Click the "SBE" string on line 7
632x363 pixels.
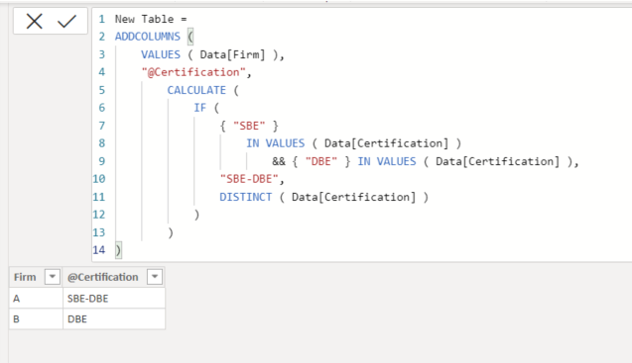tap(249, 126)
